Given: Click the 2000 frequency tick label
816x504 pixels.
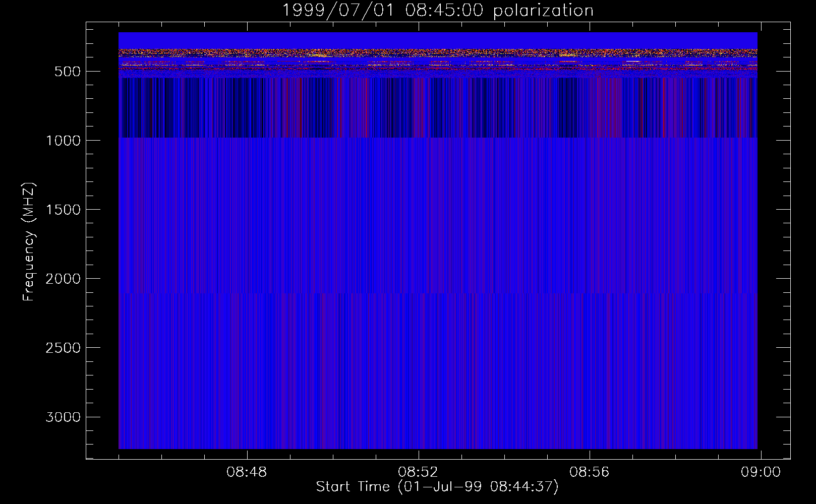Looking at the screenshot, I should (63, 279).
